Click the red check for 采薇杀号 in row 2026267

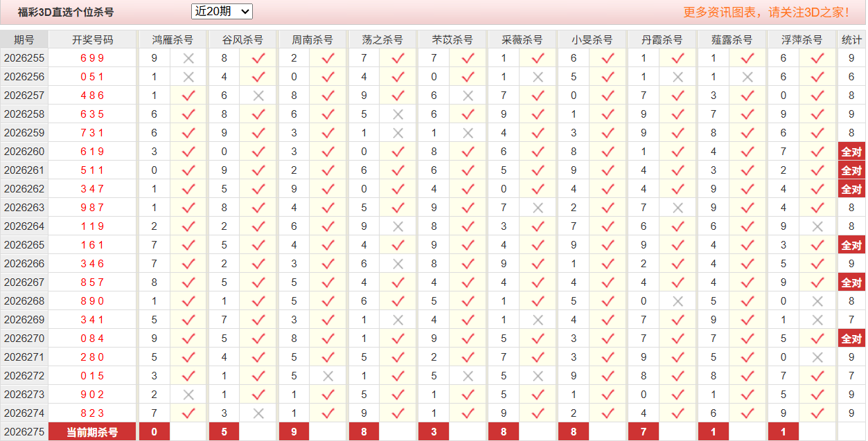point(538,282)
